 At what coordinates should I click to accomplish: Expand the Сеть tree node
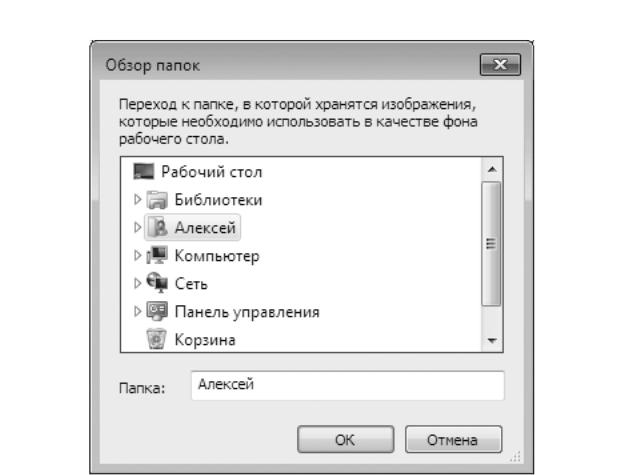tap(137, 283)
